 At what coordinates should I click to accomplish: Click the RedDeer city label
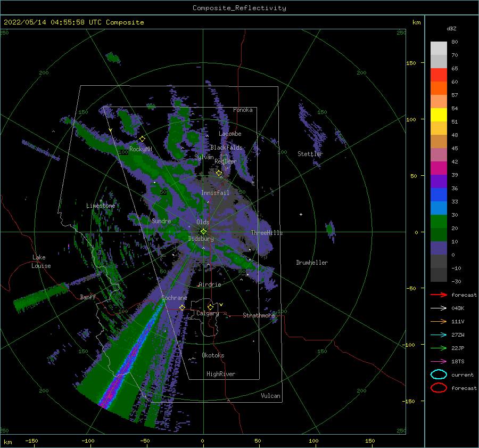click(x=226, y=161)
